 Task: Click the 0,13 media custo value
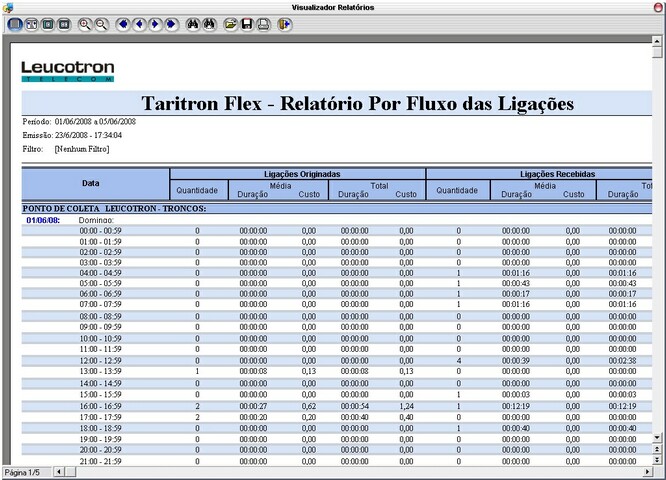(309, 371)
